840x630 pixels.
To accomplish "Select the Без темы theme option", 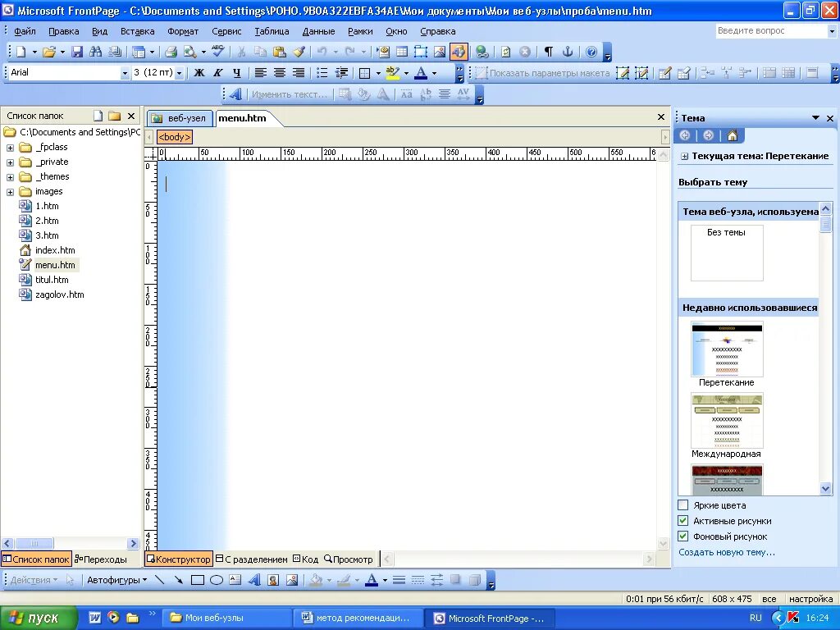I will pyautogui.click(x=727, y=253).
